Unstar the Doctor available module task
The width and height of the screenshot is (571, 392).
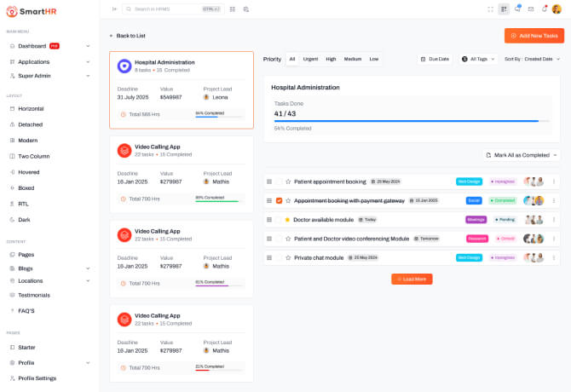[x=288, y=219]
